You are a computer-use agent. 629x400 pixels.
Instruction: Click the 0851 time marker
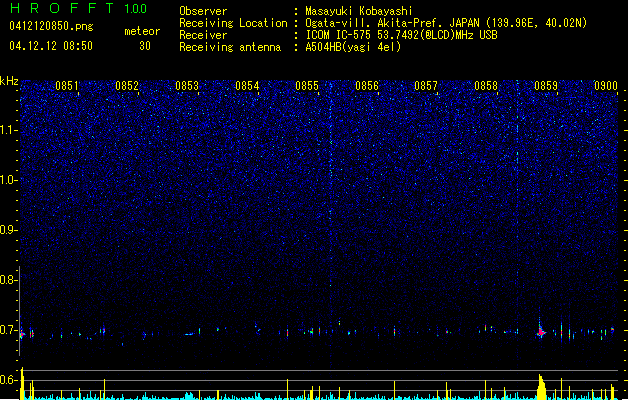tap(67, 86)
